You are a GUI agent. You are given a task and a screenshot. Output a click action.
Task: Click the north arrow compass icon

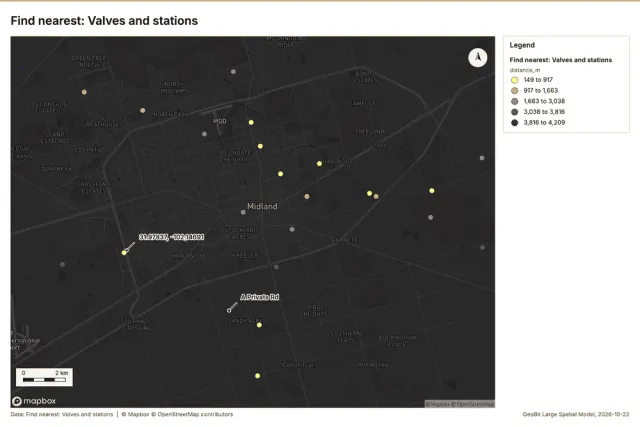coord(477,58)
